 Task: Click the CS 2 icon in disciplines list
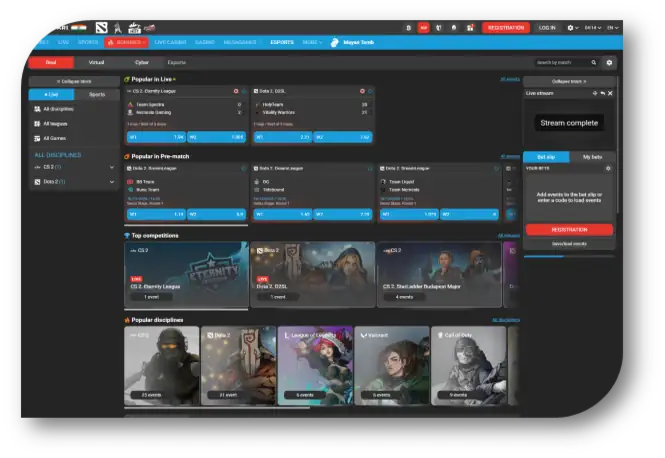coord(37,167)
